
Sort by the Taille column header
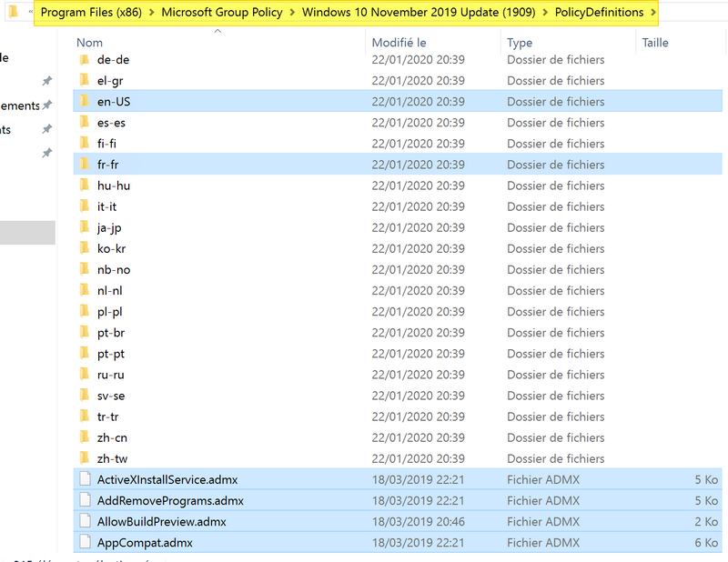click(654, 43)
